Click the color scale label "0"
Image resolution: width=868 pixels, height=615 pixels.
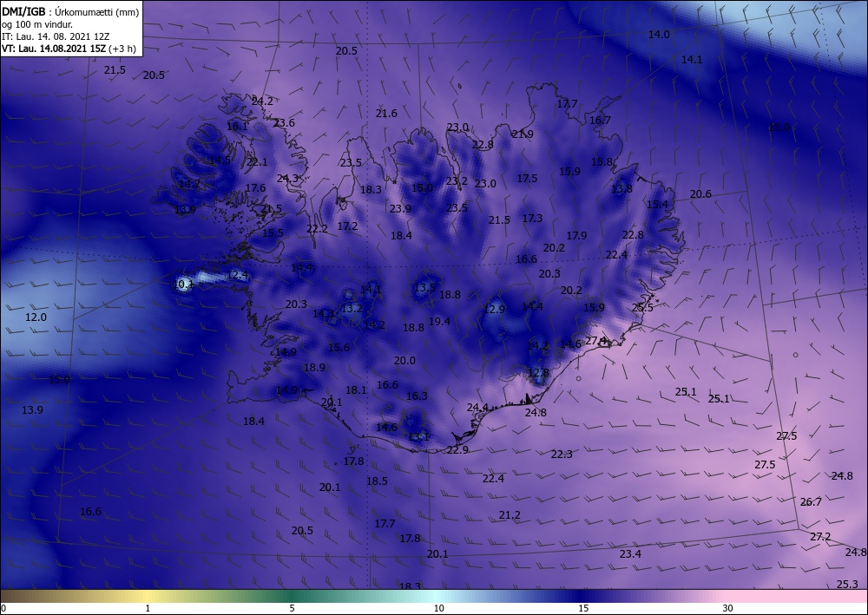(3, 608)
